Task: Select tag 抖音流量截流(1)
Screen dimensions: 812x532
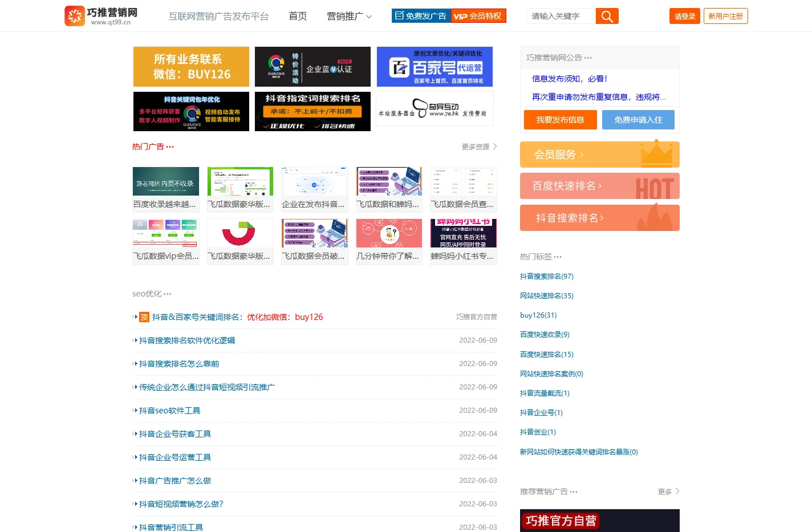Action: [x=545, y=393]
